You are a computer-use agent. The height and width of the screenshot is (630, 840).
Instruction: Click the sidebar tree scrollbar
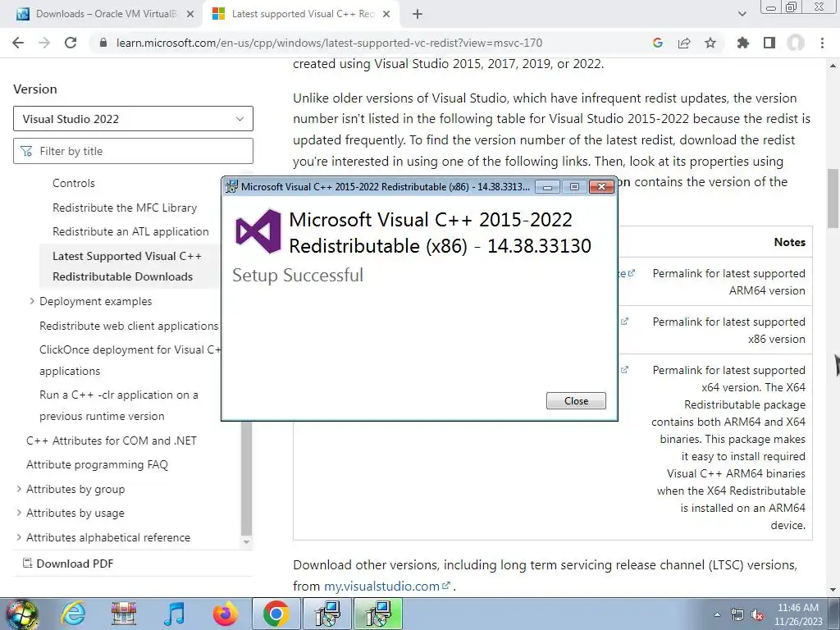pos(246,477)
